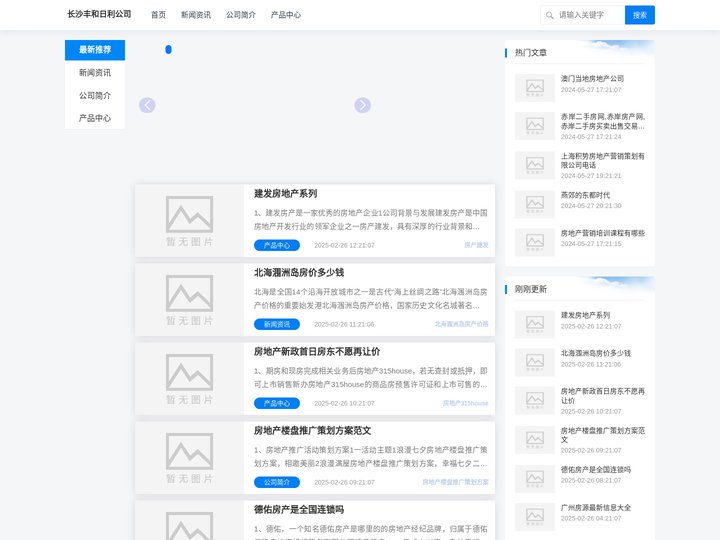Image resolution: width=720 pixels, height=540 pixels.
Task: Click the 热门文章 section heading
Action: pyautogui.click(x=531, y=52)
